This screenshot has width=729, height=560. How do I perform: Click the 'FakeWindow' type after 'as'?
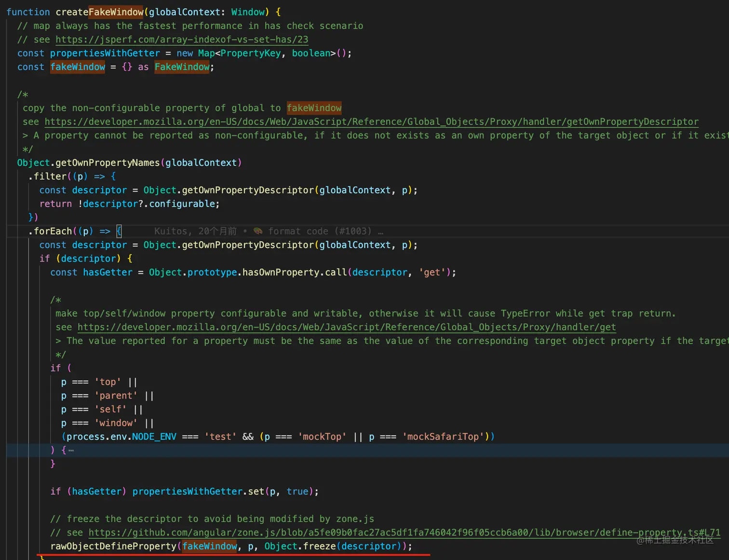(x=182, y=67)
